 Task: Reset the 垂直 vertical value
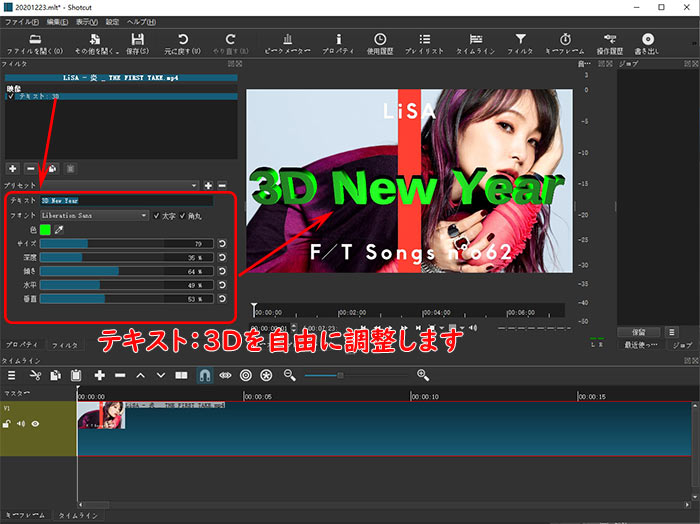222,299
